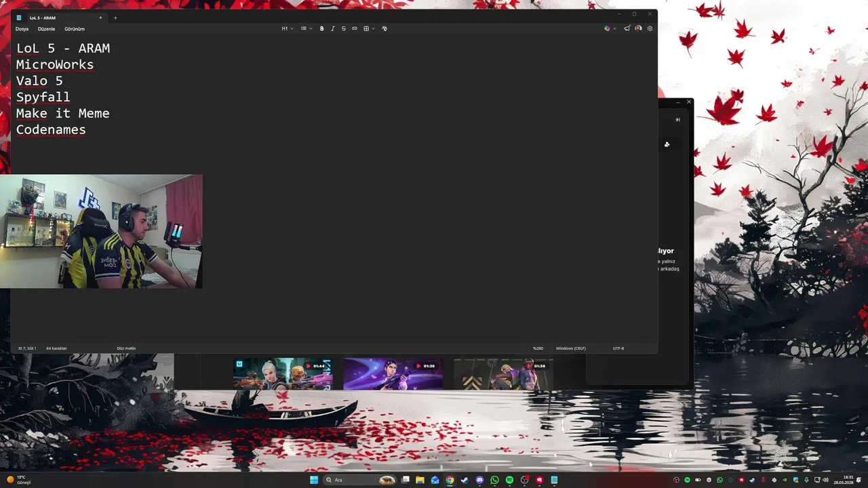Open the account profile picture
The image size is (868, 488).
(x=638, y=28)
